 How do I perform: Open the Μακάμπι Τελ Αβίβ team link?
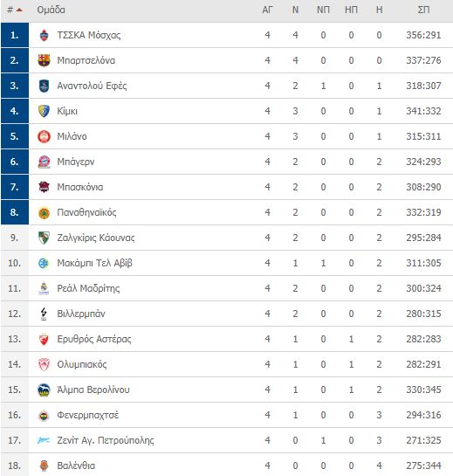[94, 263]
